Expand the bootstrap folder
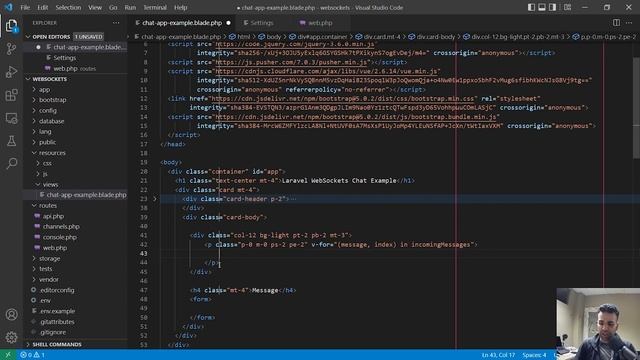The image size is (640, 360). tap(52, 100)
